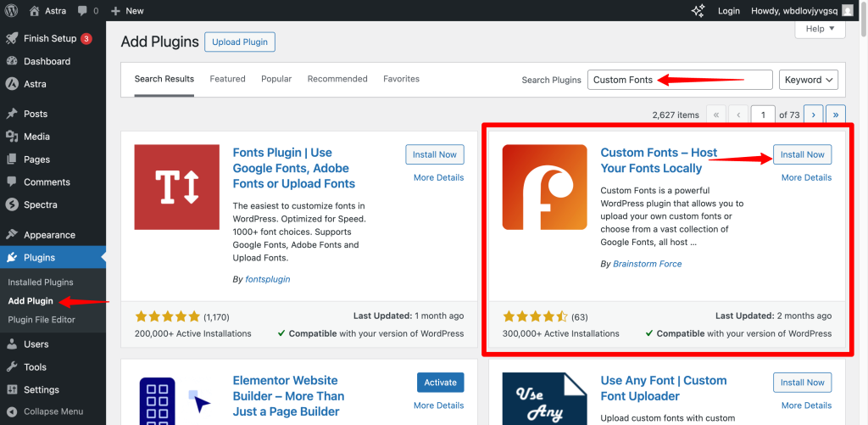Open the Brainstorm Force author link

647,264
